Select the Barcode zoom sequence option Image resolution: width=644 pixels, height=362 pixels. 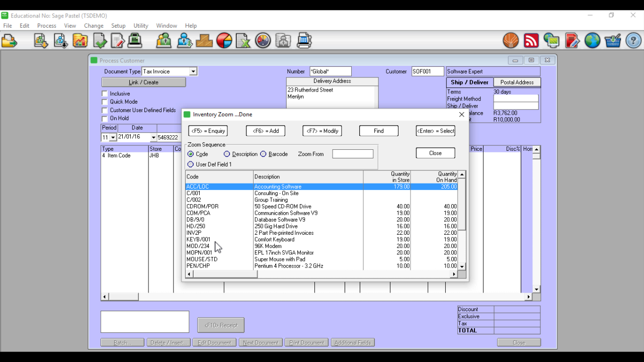263,154
